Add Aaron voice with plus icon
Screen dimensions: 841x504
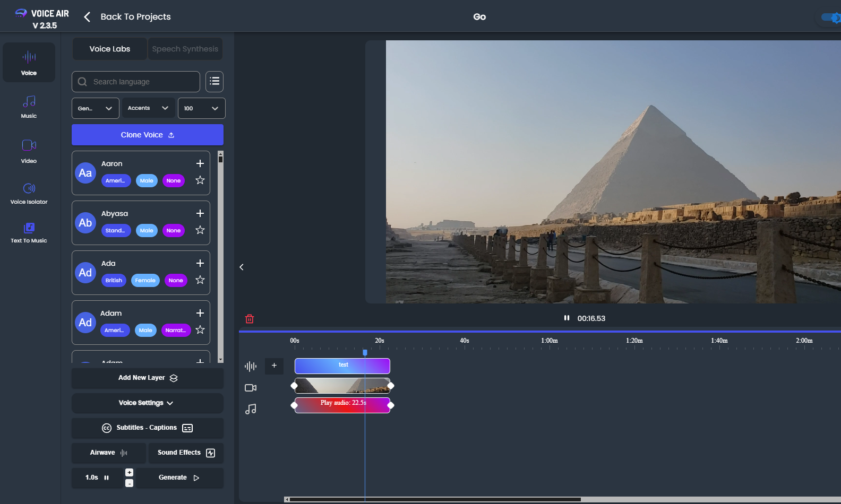200,163
